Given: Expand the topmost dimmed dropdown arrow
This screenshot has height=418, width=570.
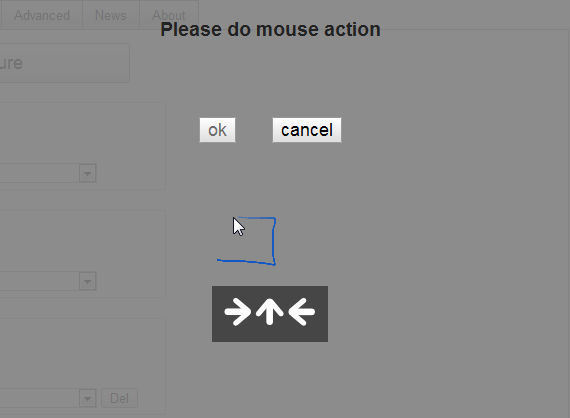Looking at the screenshot, I should tap(88, 173).
